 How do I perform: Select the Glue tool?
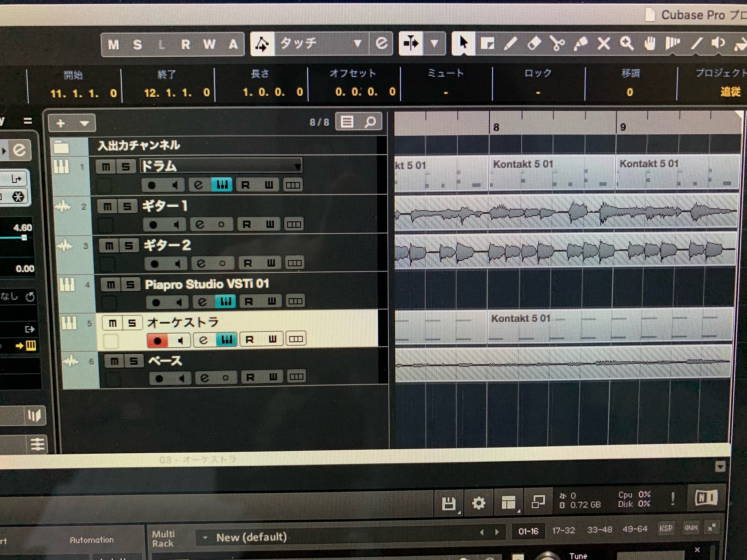580,44
